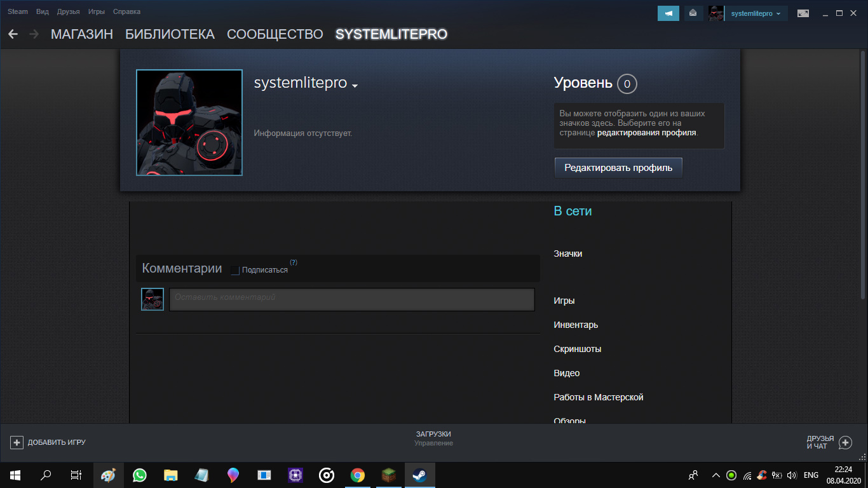The height and width of the screenshot is (488, 868).
Task: Open the Инвентарь link
Action: pyautogui.click(x=576, y=325)
